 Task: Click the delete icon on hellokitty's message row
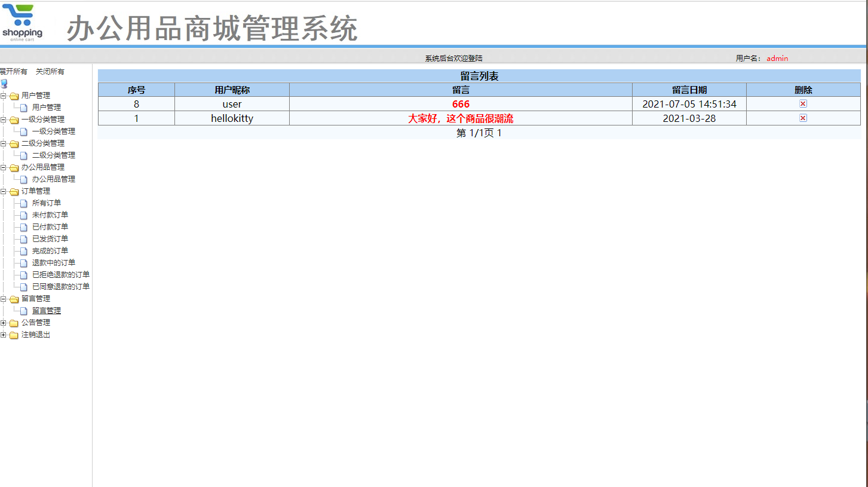pyautogui.click(x=803, y=118)
